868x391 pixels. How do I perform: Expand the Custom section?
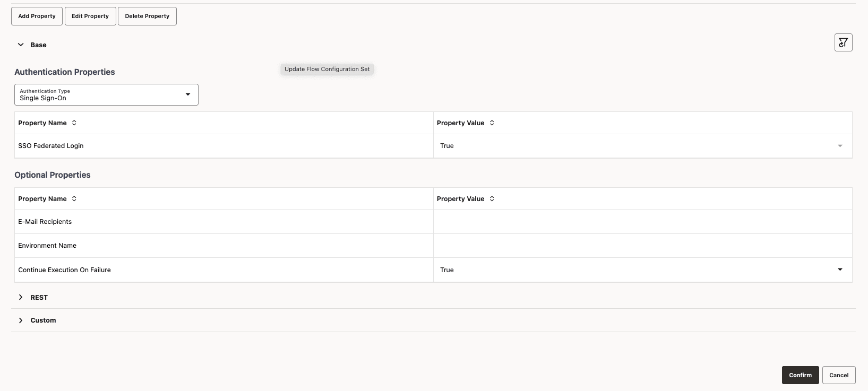21,320
